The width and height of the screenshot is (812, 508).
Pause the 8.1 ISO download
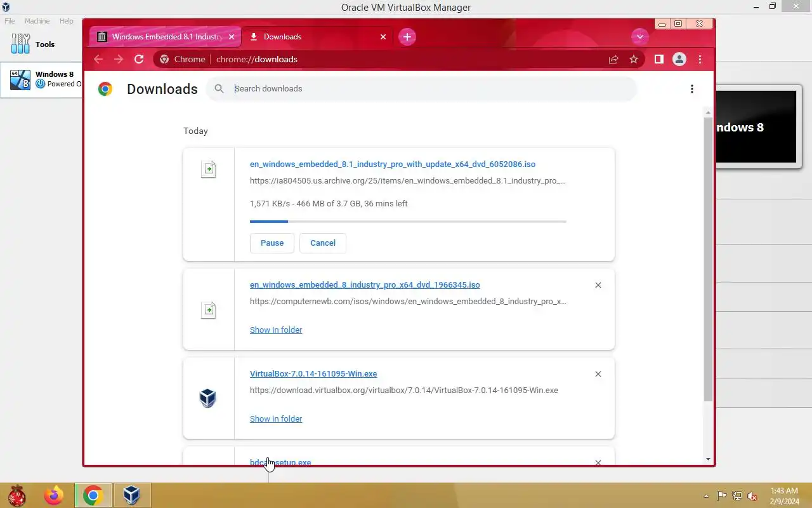point(272,243)
